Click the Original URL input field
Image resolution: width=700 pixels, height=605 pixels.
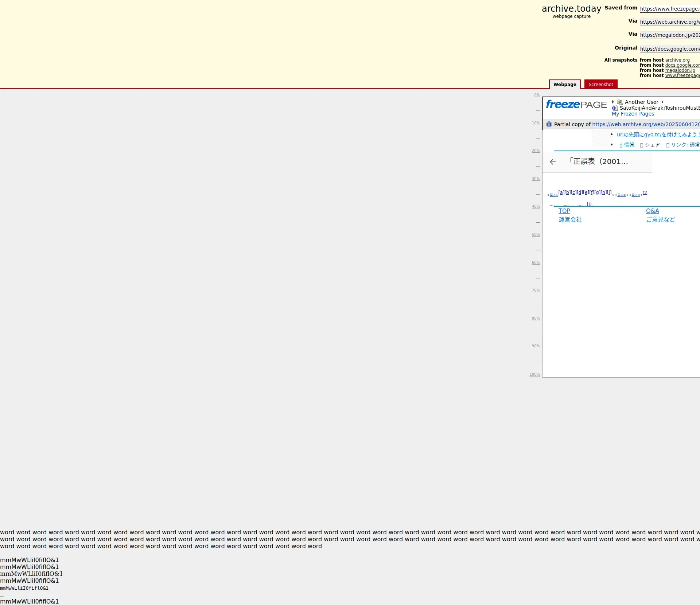[669, 49]
